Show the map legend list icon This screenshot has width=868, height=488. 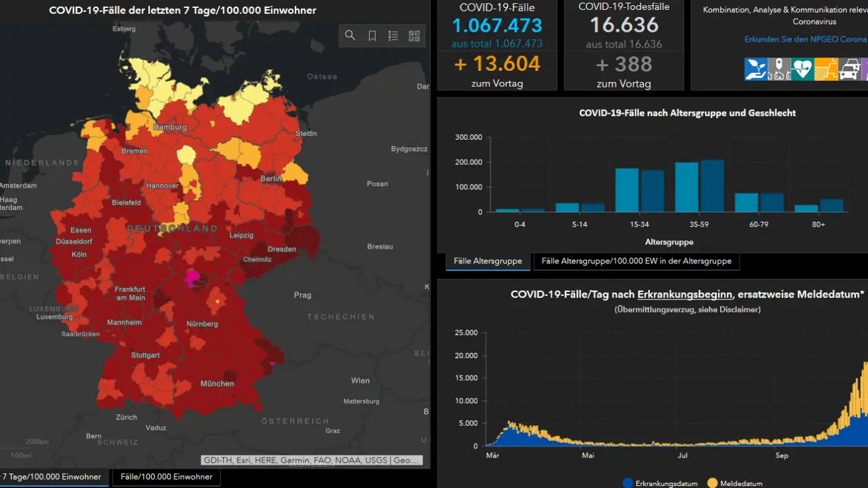tap(393, 36)
